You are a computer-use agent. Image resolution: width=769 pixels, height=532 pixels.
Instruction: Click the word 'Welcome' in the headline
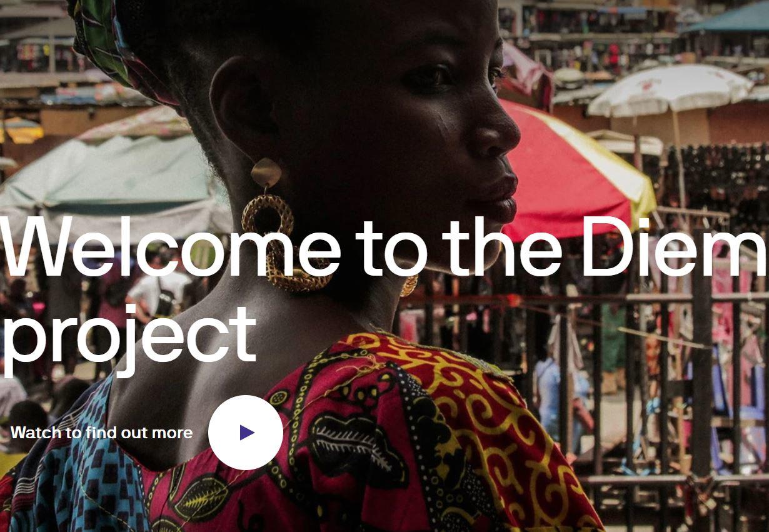170,246
